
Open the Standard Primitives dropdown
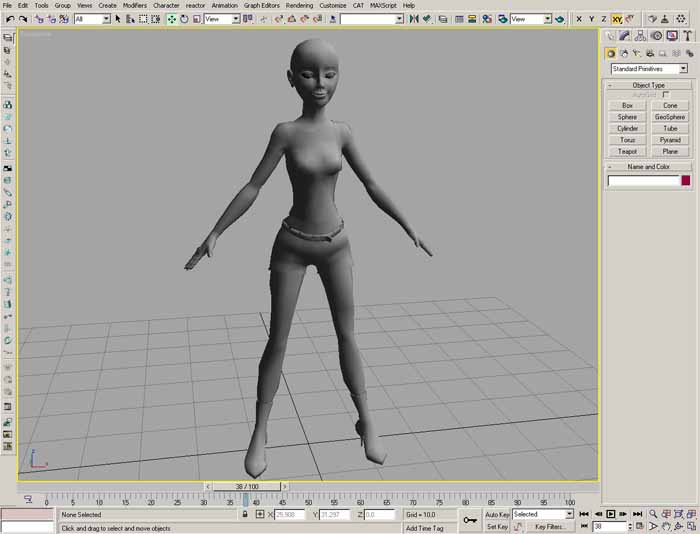[649, 69]
